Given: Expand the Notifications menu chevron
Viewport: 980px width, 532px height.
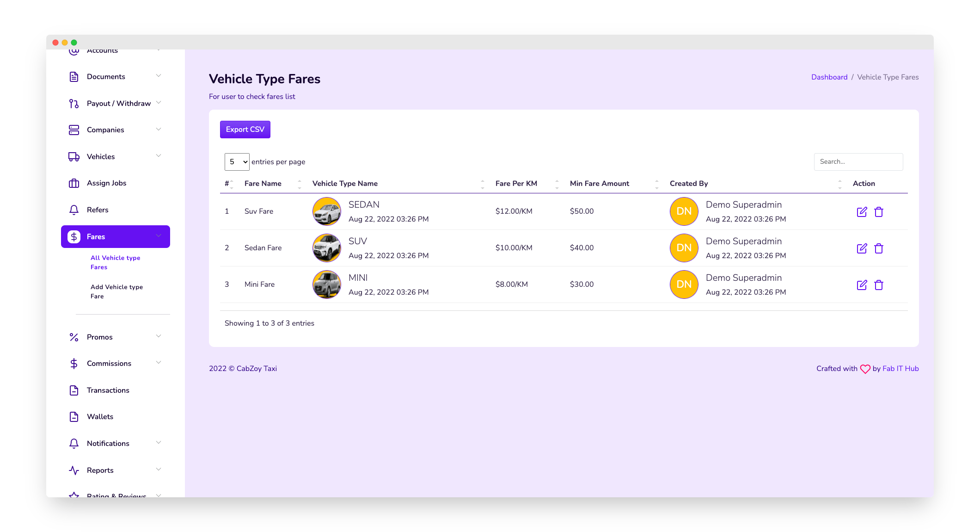Looking at the screenshot, I should (159, 443).
